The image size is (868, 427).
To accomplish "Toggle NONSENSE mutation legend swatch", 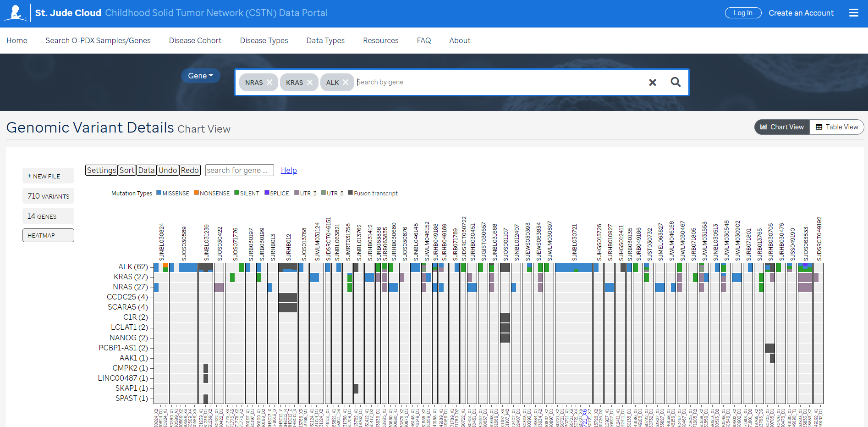I will coord(196,193).
